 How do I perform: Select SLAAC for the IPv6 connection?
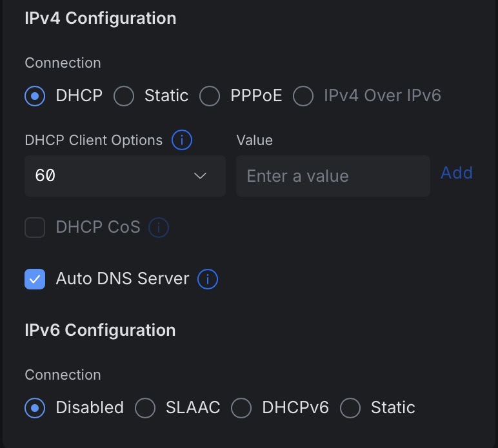tap(145, 408)
